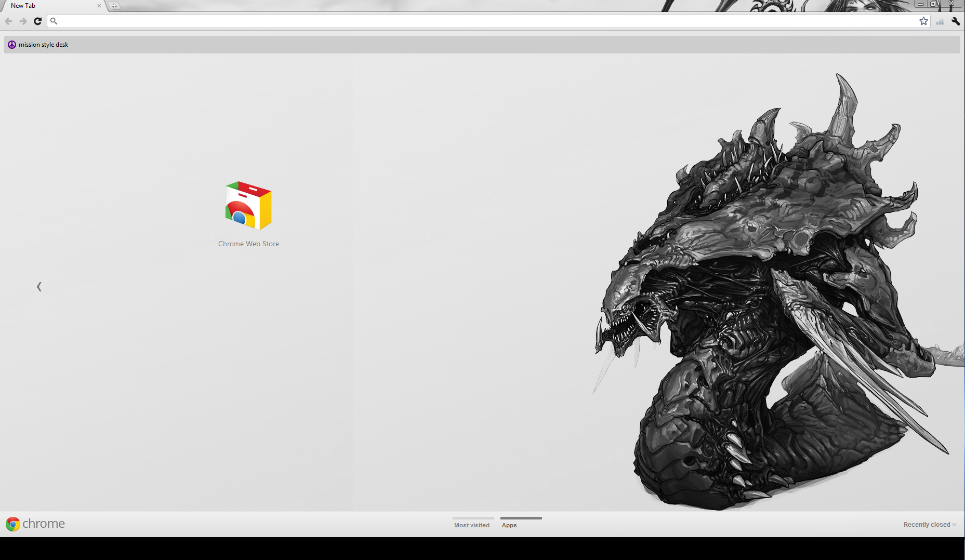This screenshot has height=560, width=965.
Task: Click the Back navigation arrow
Action: (x=9, y=21)
